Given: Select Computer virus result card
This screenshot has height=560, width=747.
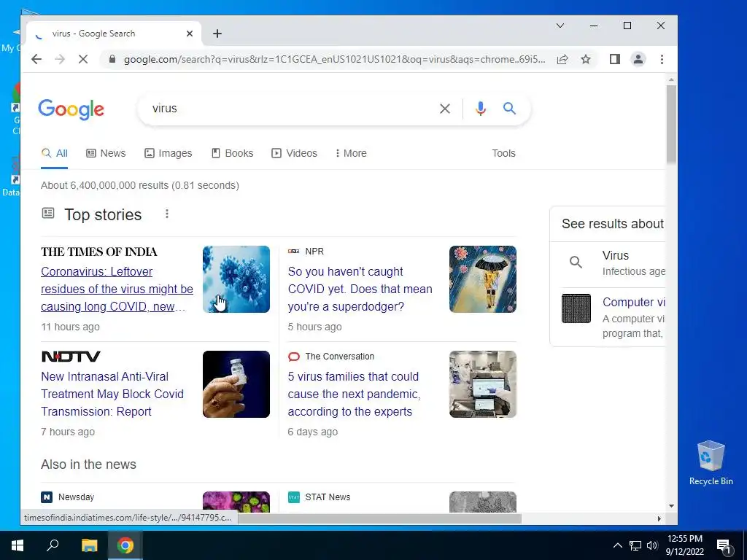Looking at the screenshot, I should (x=614, y=316).
